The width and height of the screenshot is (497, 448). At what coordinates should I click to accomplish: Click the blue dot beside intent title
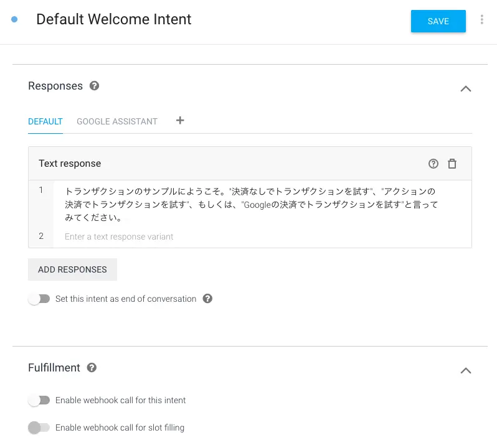(14, 20)
